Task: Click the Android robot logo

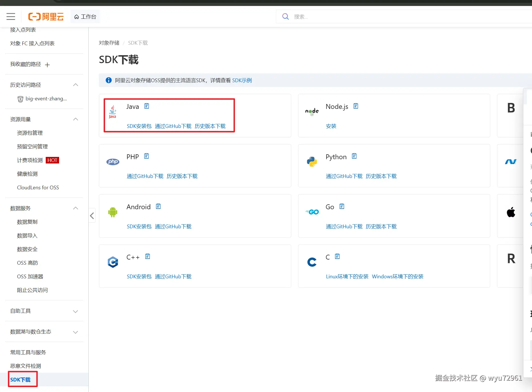Action: (113, 212)
